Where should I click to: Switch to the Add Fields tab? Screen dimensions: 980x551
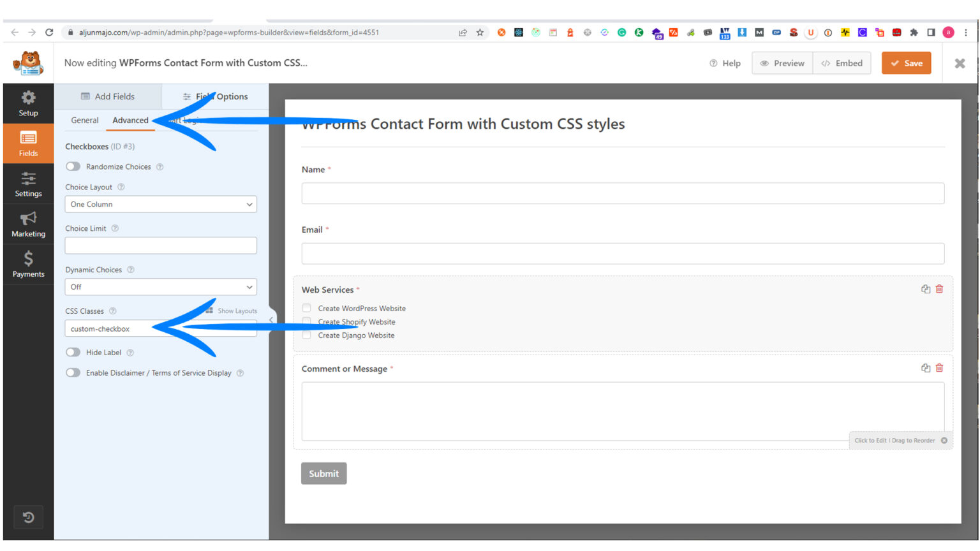108,96
